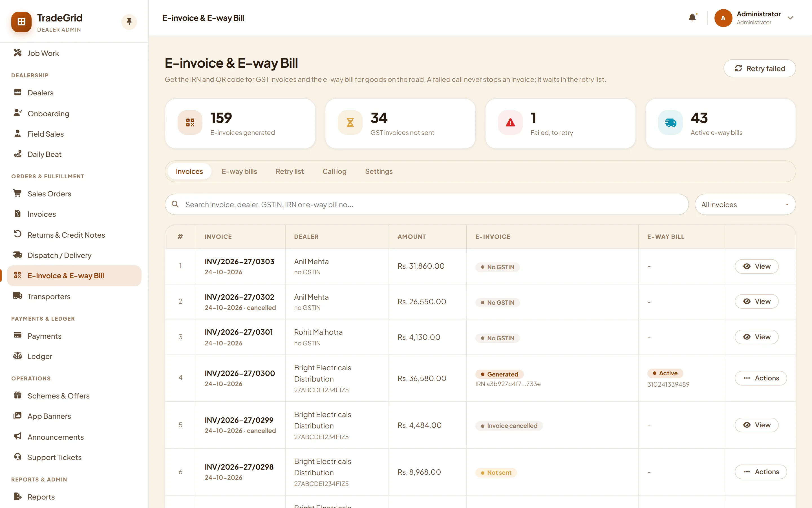Viewport: 812px width, 508px height.
Task: Click the search magnifier icon
Action: tap(175, 204)
